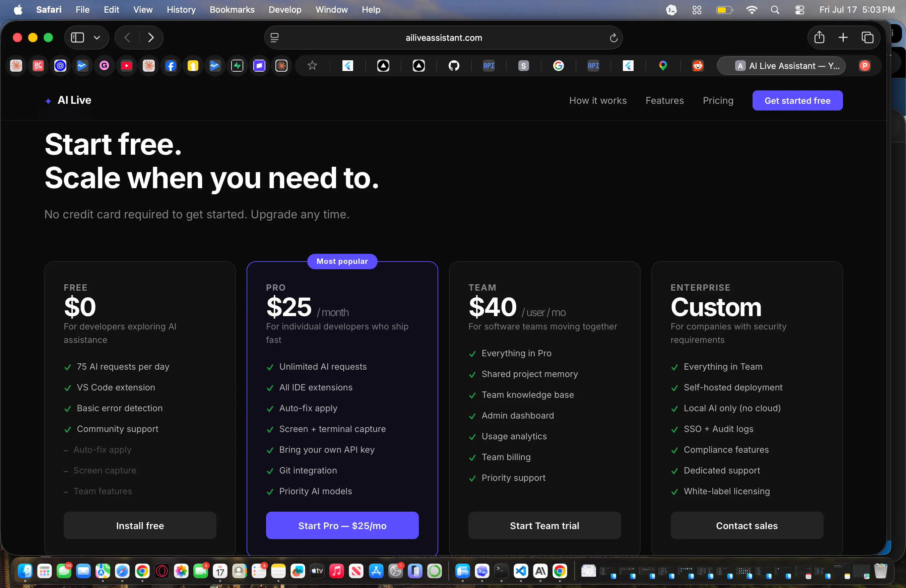Open the Safari File menu
This screenshot has height=588, width=906.
pyautogui.click(x=82, y=9)
